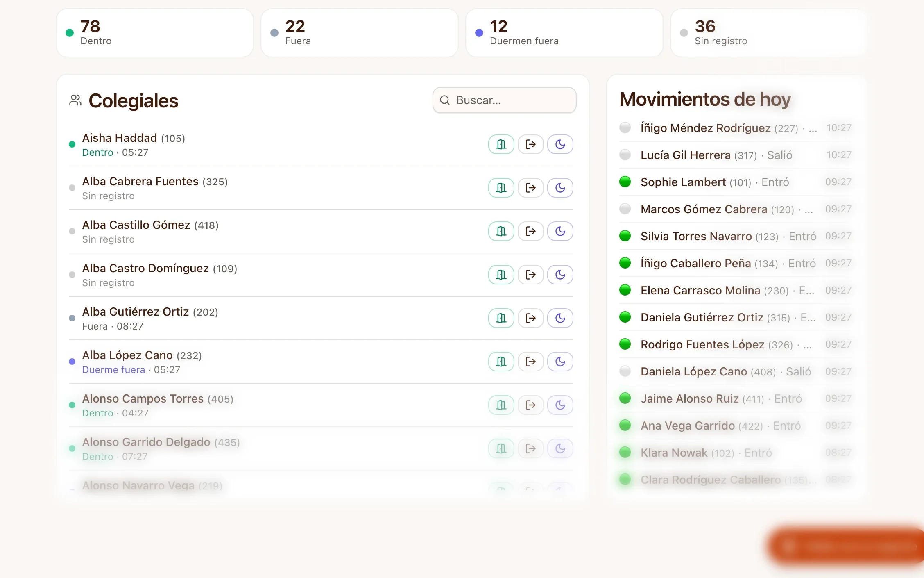Image resolution: width=924 pixels, height=578 pixels.
Task: Click the name Alba Gutiérrez Ortiz (202)
Action: (150, 312)
